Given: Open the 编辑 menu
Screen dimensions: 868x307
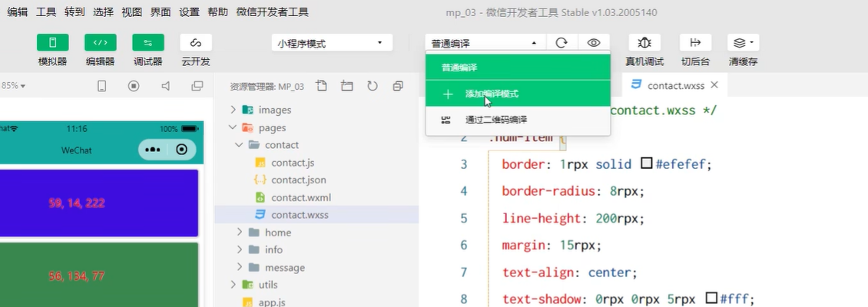Looking at the screenshot, I should coord(17,12).
